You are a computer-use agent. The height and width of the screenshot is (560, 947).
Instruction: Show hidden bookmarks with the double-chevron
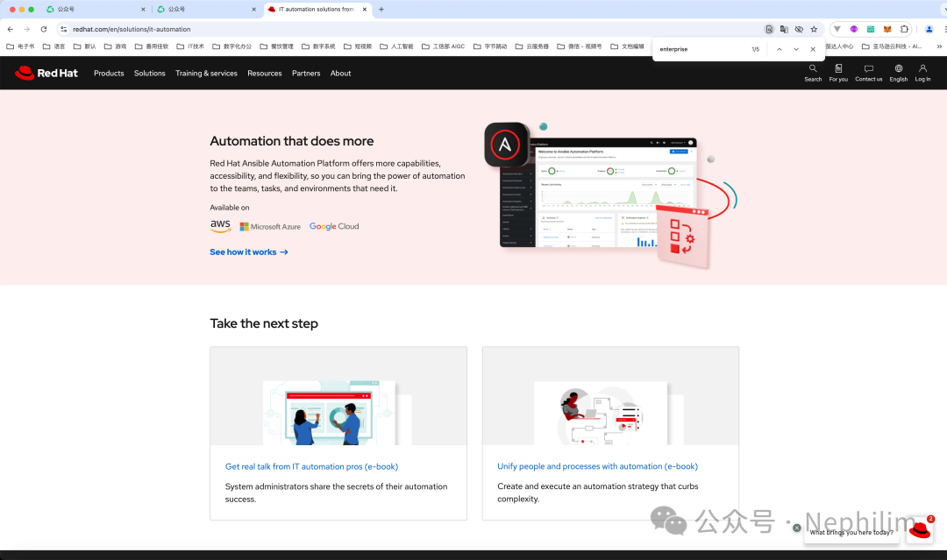tap(938, 46)
